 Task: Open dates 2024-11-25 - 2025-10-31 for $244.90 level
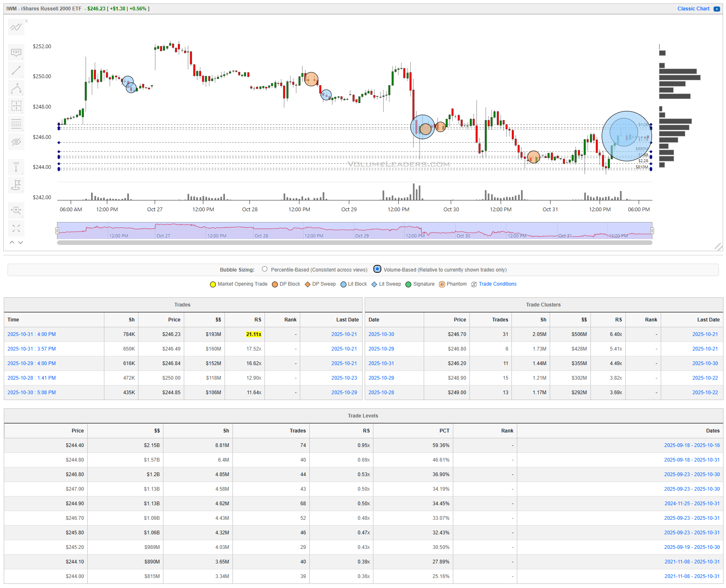(692, 504)
